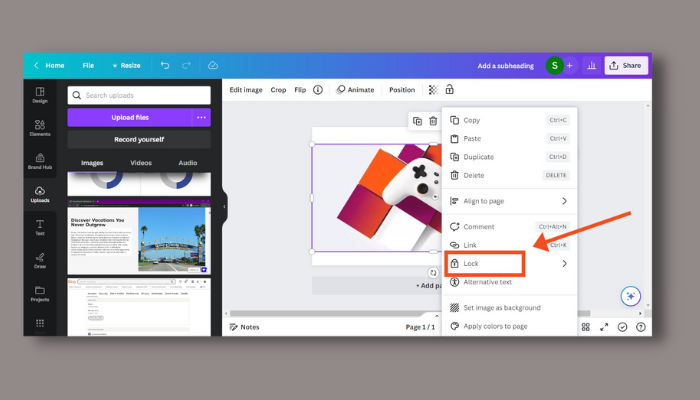Switch to the Audio tab

[188, 163]
